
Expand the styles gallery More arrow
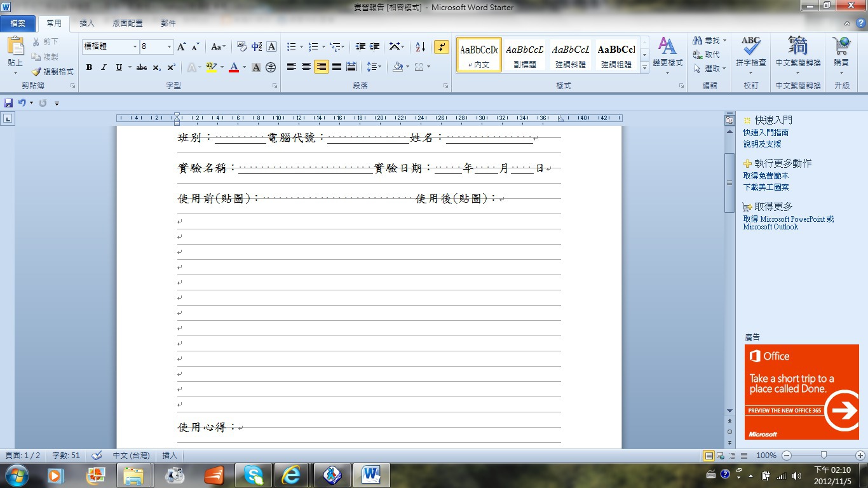coord(644,67)
